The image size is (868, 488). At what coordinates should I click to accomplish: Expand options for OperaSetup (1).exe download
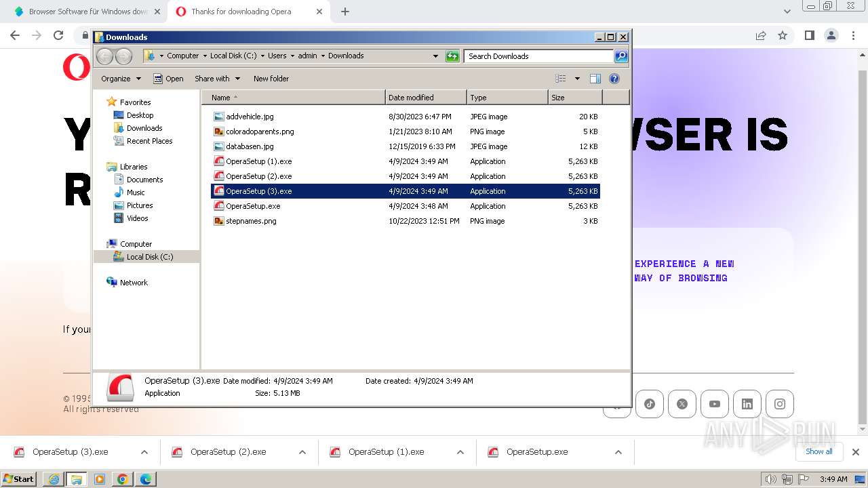pyautogui.click(x=460, y=452)
